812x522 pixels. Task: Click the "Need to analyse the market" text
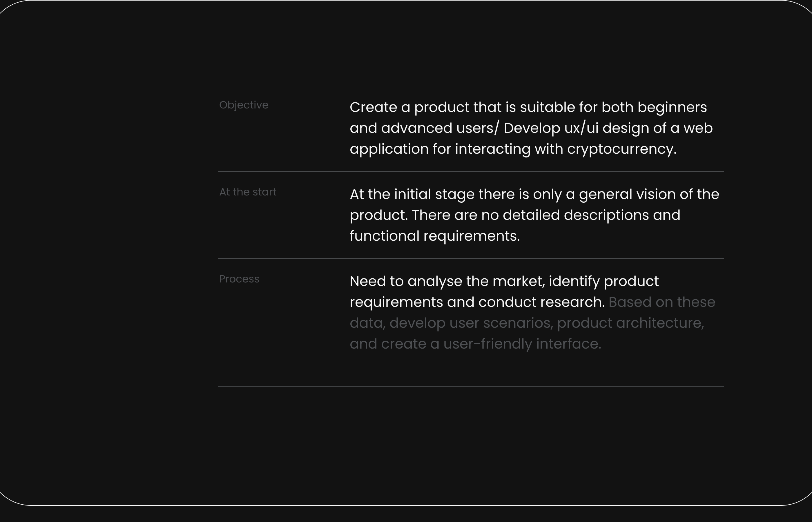447,281
